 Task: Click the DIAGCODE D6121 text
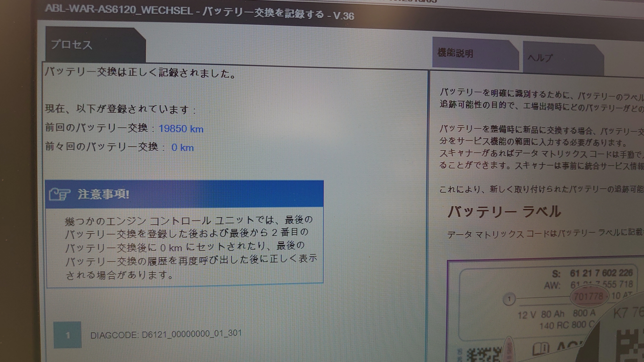coord(166,334)
